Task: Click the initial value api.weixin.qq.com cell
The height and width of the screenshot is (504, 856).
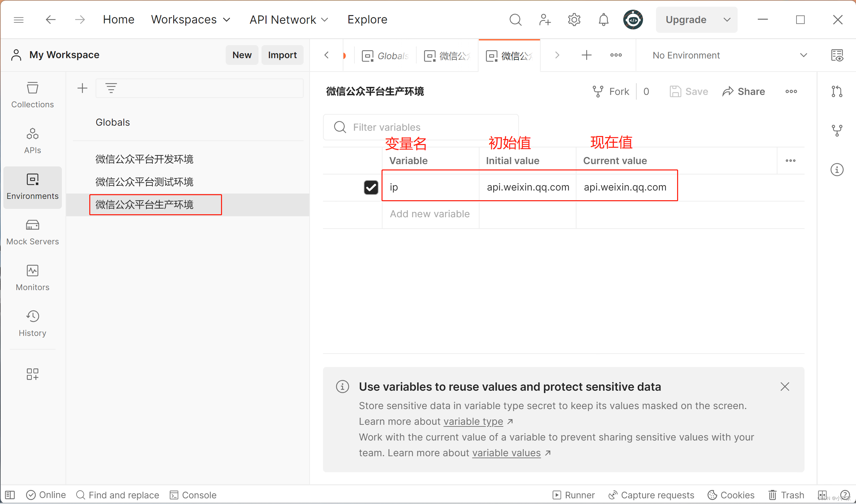Action: click(x=528, y=187)
